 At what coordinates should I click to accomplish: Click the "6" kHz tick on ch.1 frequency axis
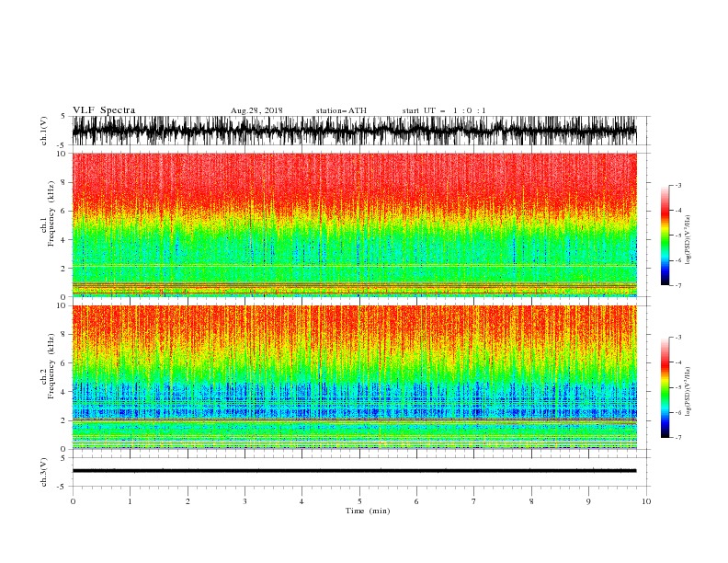(x=63, y=211)
